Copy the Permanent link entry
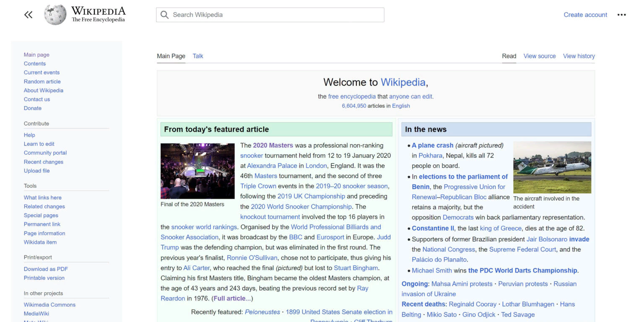The image size is (644, 322). (42, 224)
